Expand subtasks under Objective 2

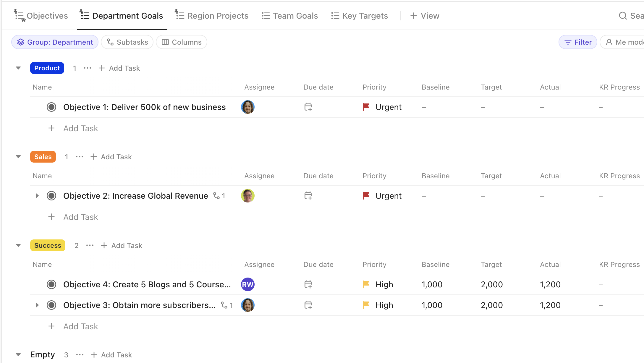(x=37, y=195)
